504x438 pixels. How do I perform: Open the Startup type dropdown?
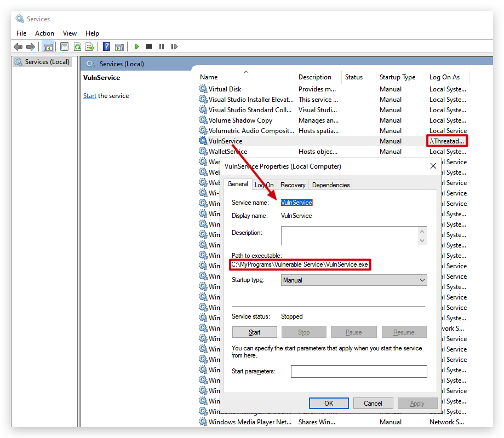tap(354, 280)
